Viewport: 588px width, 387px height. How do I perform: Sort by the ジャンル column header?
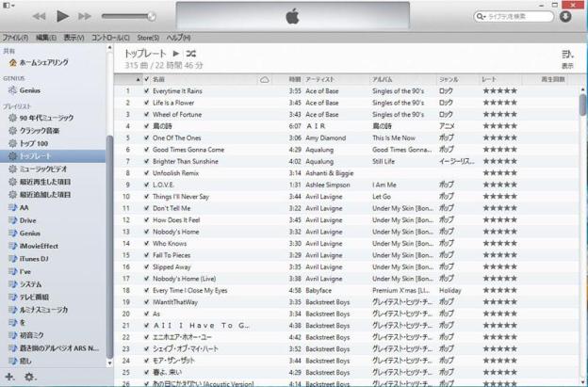pos(449,79)
